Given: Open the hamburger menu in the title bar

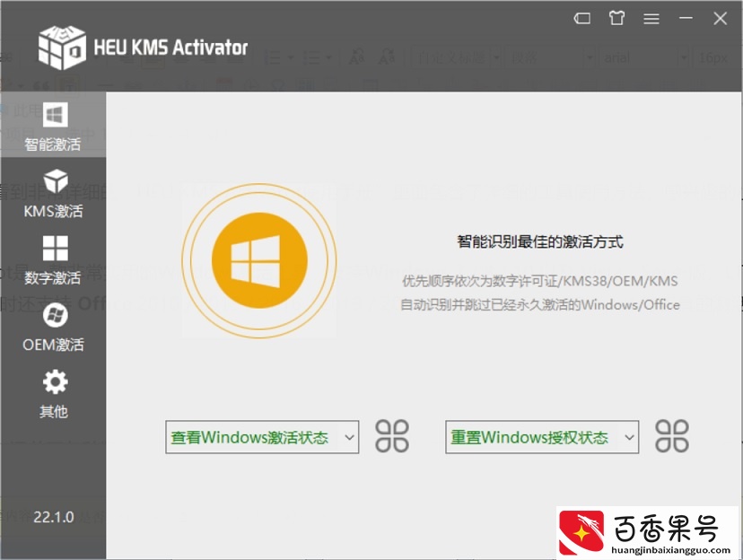Looking at the screenshot, I should pos(651,19).
